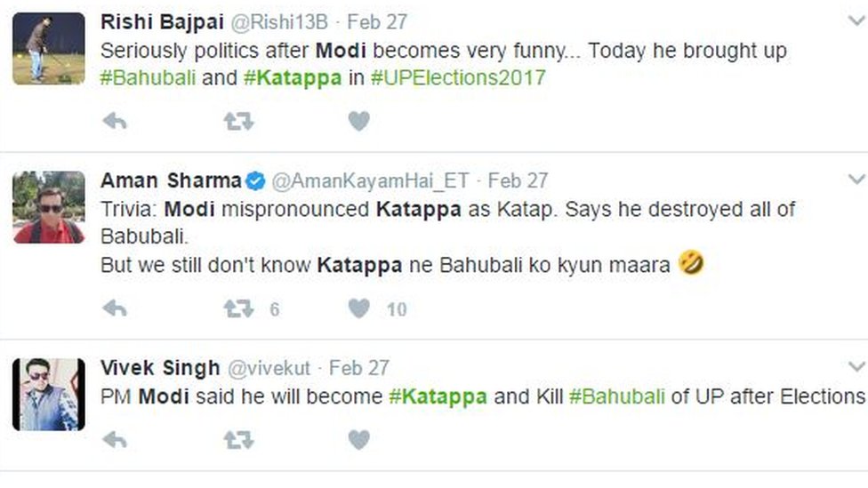Click Aman Sharma's verified badge
This screenshot has height=488, width=868.
tap(255, 181)
